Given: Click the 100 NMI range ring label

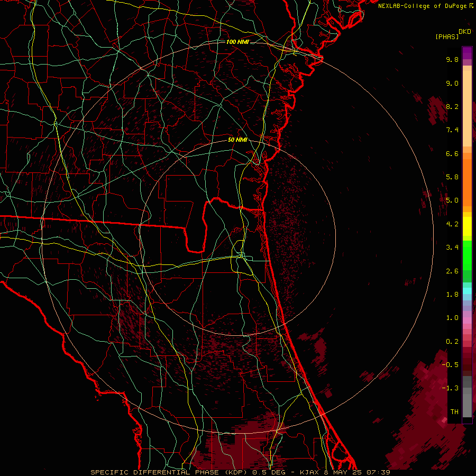Looking at the screenshot, I should coord(237,42).
